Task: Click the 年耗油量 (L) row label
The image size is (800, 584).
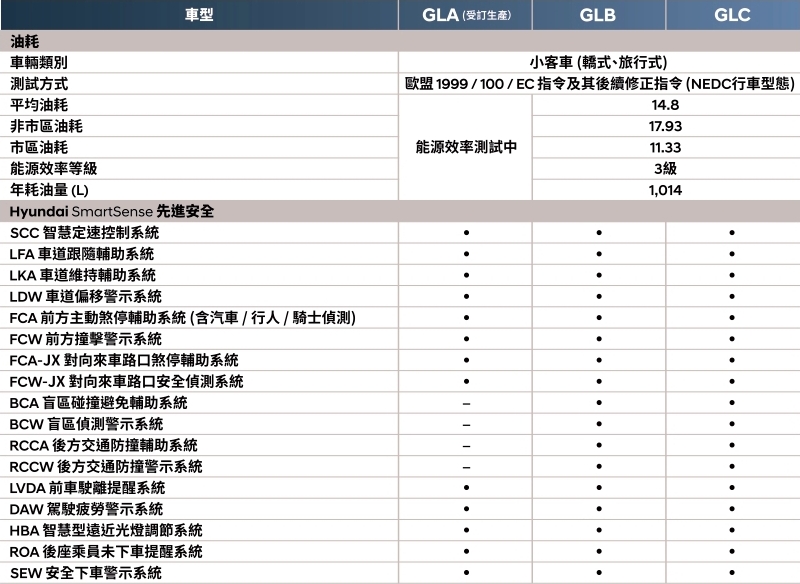Action: point(49,190)
